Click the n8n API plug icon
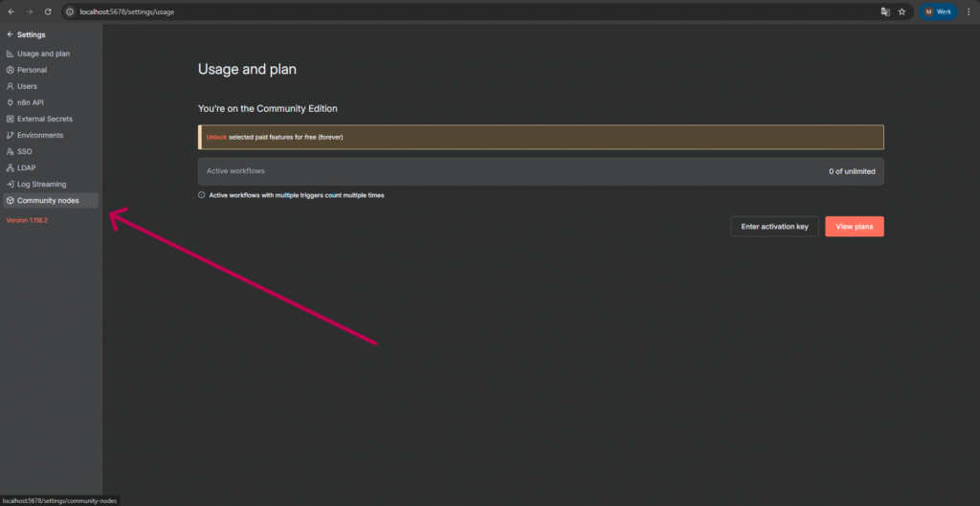 point(10,102)
